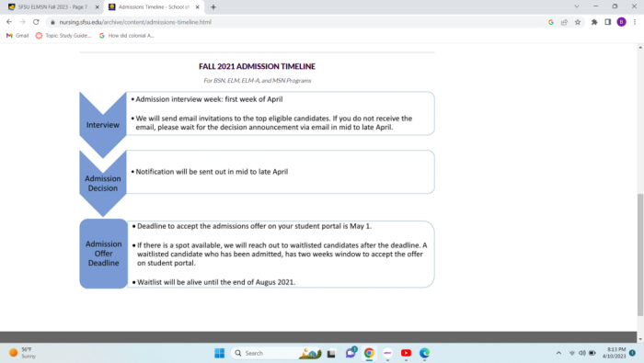Click the Admission Offer Deadline block

click(x=103, y=254)
